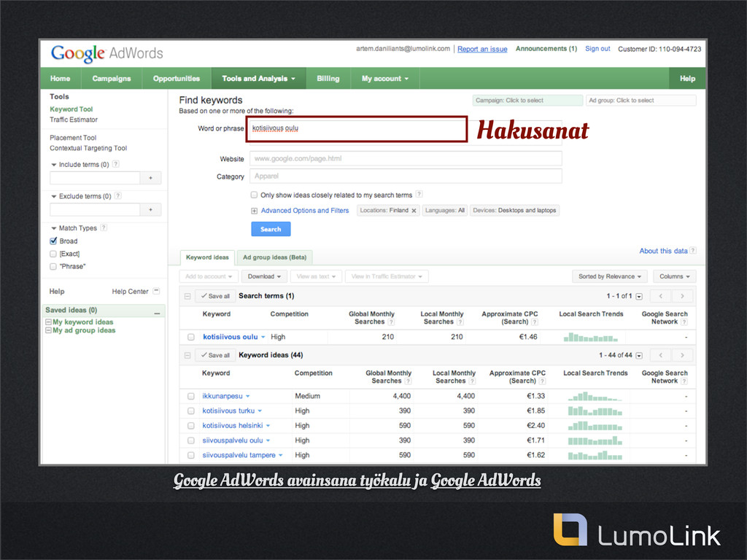Open the Announcements (1) link

546,49
